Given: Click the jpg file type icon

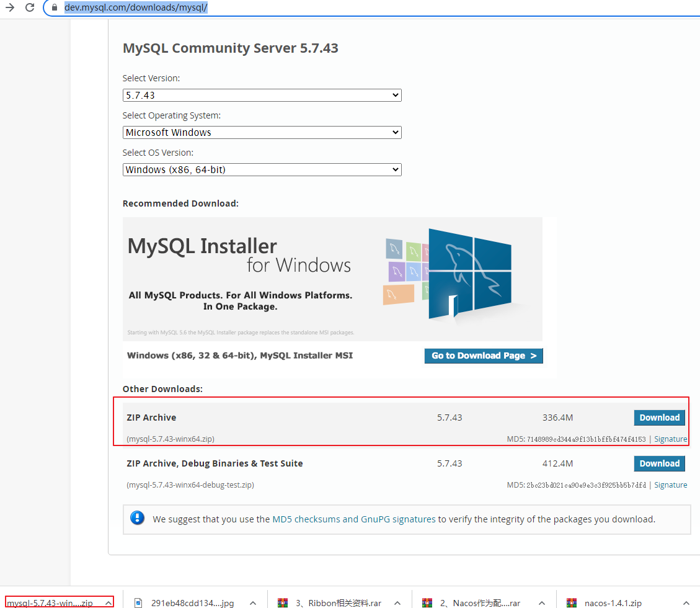Looking at the screenshot, I should [138, 603].
